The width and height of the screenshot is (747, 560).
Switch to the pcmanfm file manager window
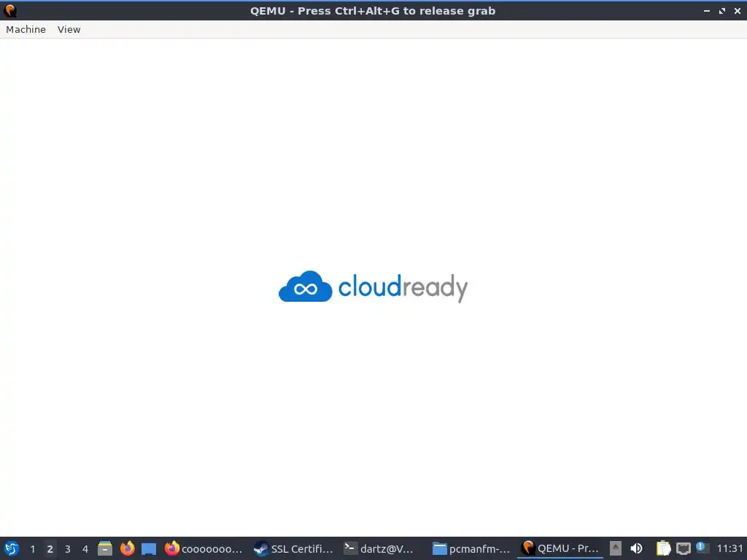(471, 548)
